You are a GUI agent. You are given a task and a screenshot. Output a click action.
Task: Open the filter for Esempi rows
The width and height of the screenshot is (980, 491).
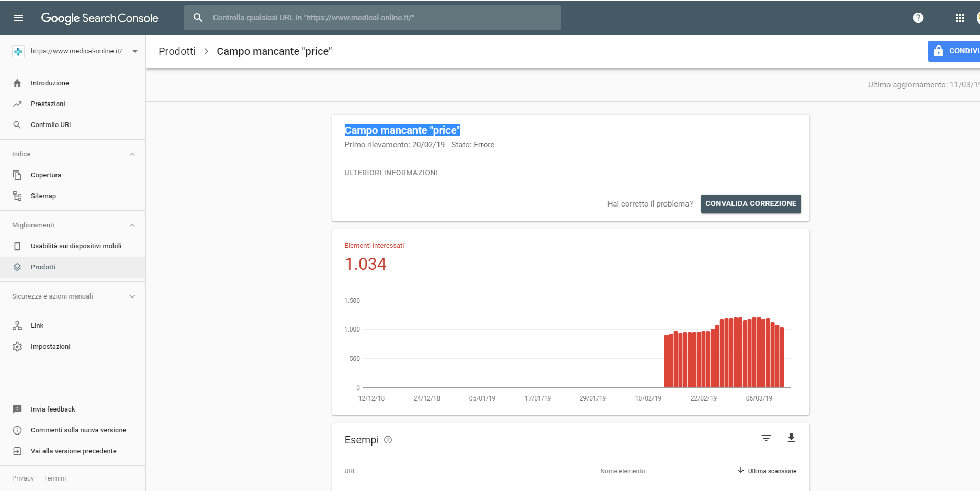[x=766, y=438]
